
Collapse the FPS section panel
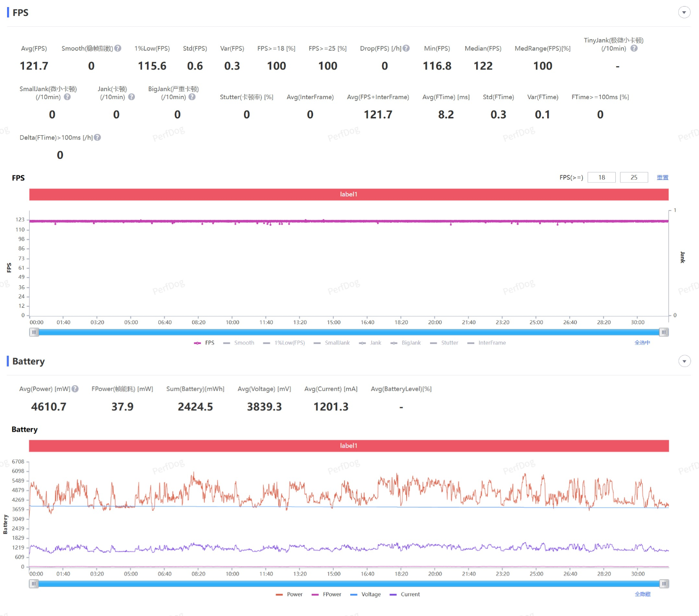click(684, 13)
